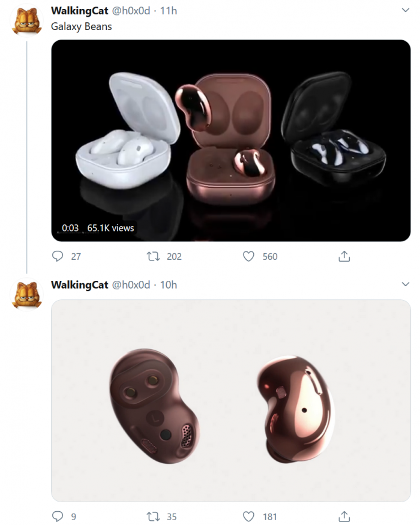Expand the caret beside the 11h timestamp
This screenshot has height=525, width=420.
click(404, 10)
